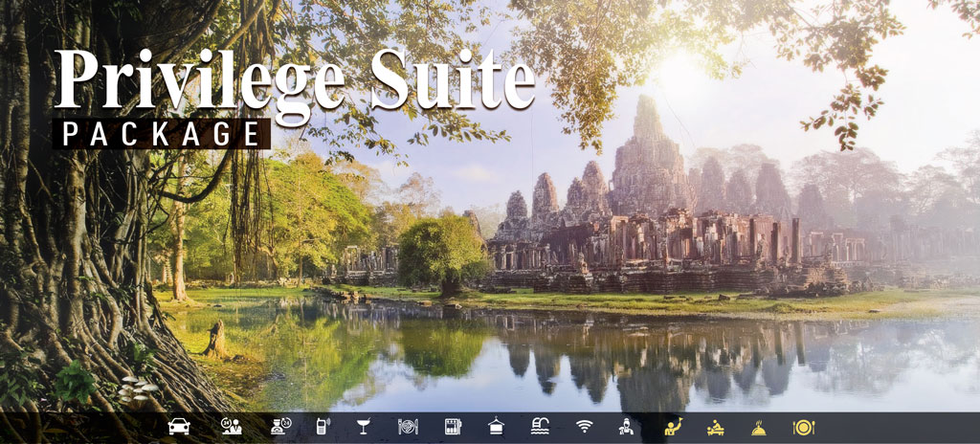Viewport: 980px width, 444px height.
Task: Click the yellow butler waiter icon
Action: [x=673, y=427]
